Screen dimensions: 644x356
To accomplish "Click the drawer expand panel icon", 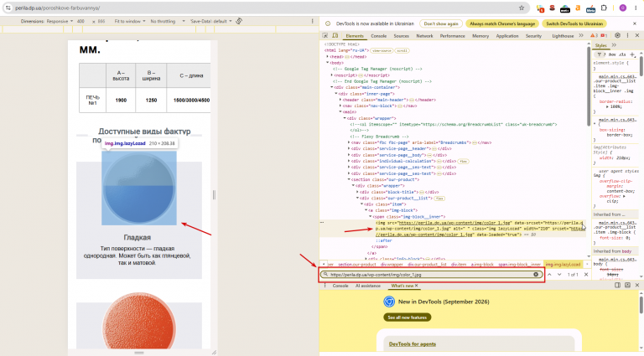I will pos(627,285).
